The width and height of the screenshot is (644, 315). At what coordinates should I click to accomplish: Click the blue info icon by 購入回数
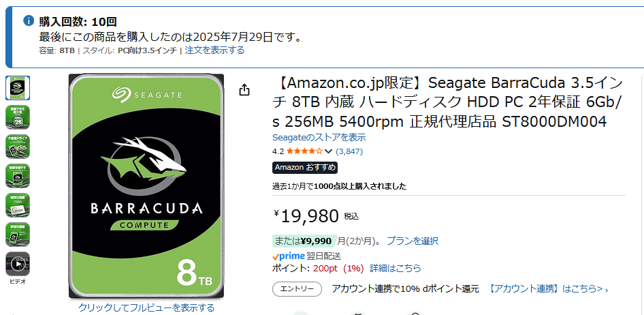click(x=29, y=20)
